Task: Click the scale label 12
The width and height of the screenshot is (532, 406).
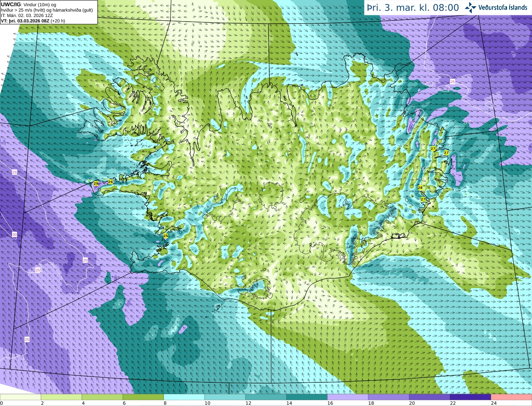Action: point(248,403)
